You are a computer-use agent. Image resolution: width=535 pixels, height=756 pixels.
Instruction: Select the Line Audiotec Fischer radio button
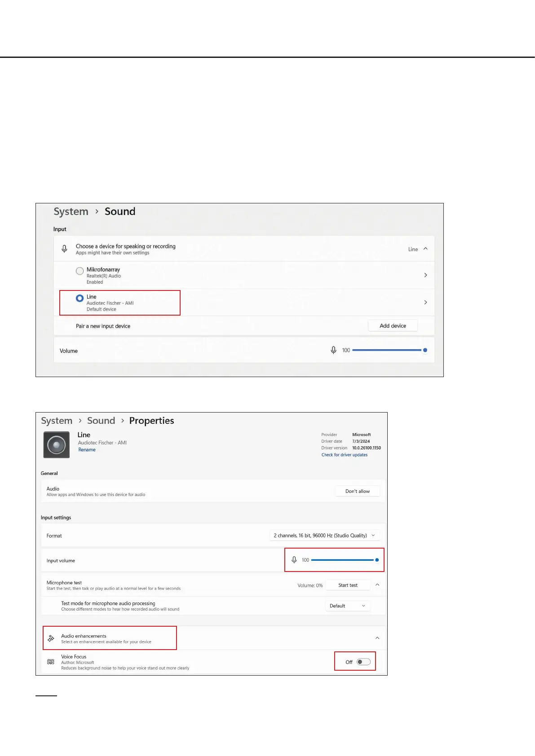pyautogui.click(x=80, y=298)
